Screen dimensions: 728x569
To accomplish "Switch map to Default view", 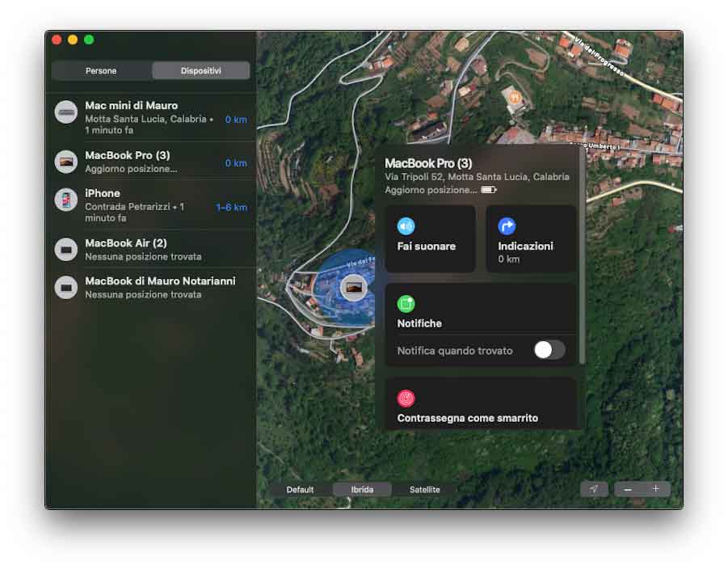I will coord(300,489).
